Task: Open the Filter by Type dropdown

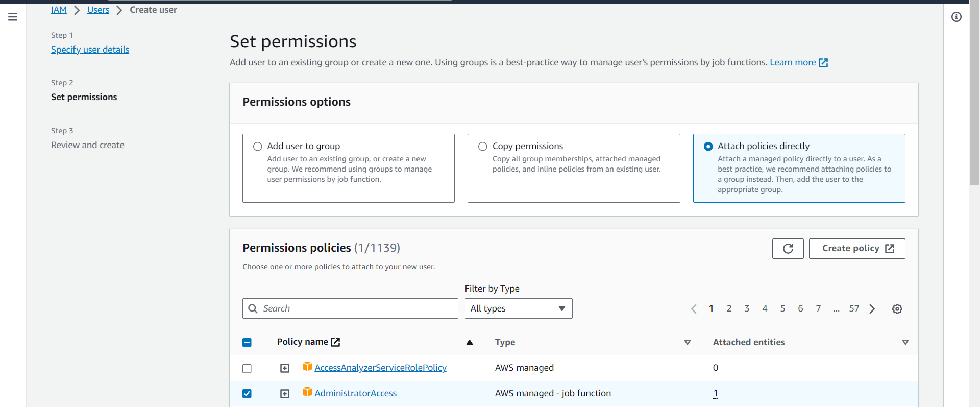Action: [519, 308]
